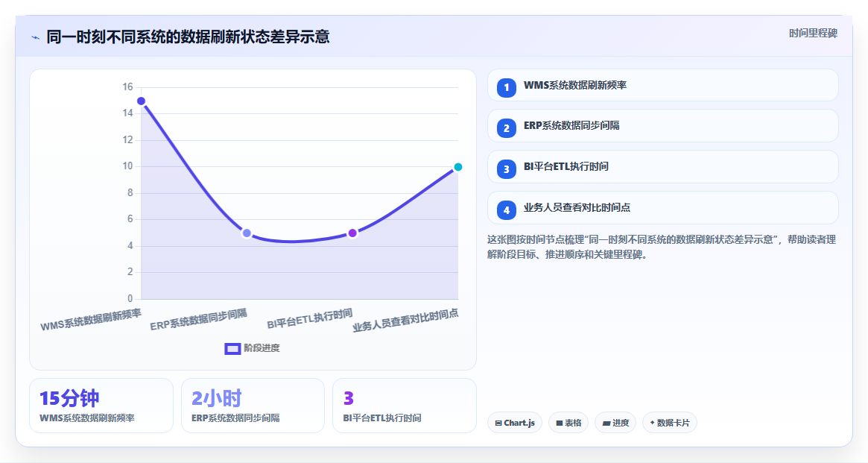Toggle the 阶段进度 legend swatch
This screenshot has width=868, height=463.
[232, 348]
